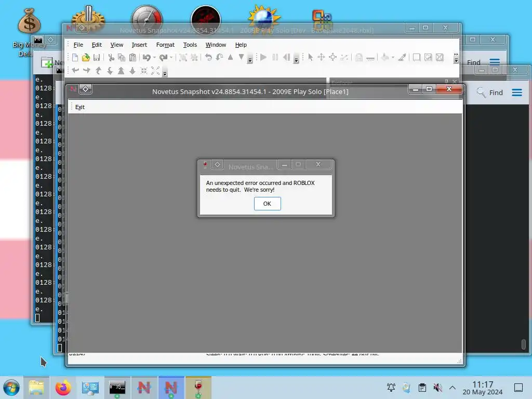Screen dimensions: 532x399
Task: Show hidden tray icons arrow
Action: (x=453, y=388)
